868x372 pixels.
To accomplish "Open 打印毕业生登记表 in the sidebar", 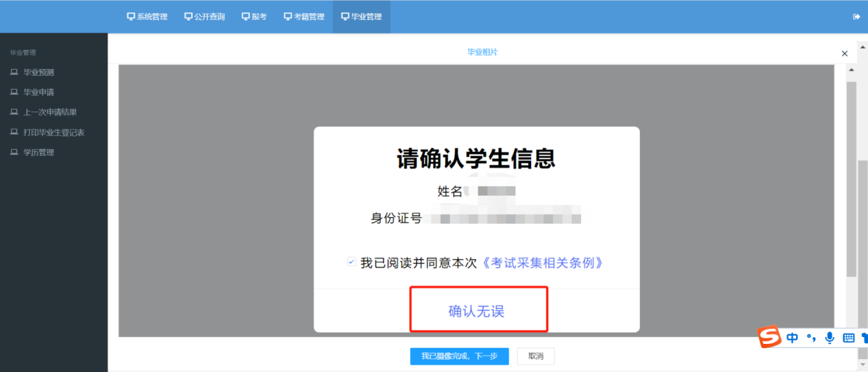I will tap(53, 132).
